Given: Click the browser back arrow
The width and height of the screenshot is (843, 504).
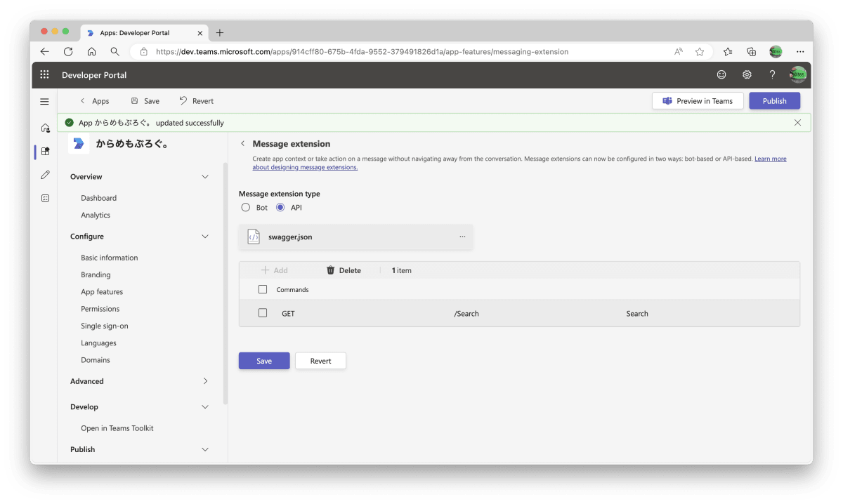Looking at the screenshot, I should (45, 51).
